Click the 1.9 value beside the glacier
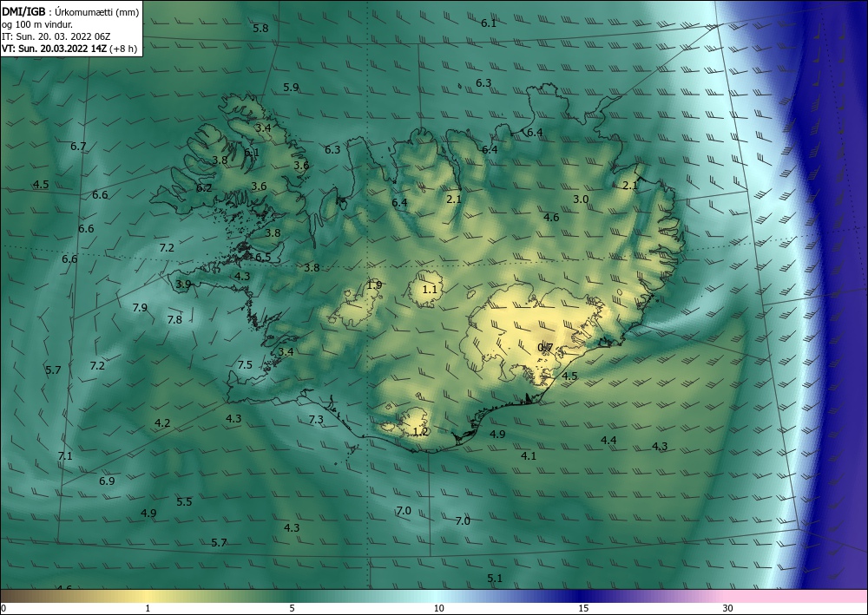868x615 pixels. [x=374, y=285]
